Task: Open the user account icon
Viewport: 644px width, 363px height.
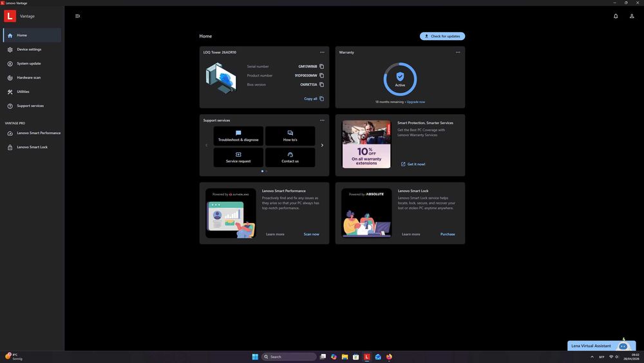Action: 632,16
